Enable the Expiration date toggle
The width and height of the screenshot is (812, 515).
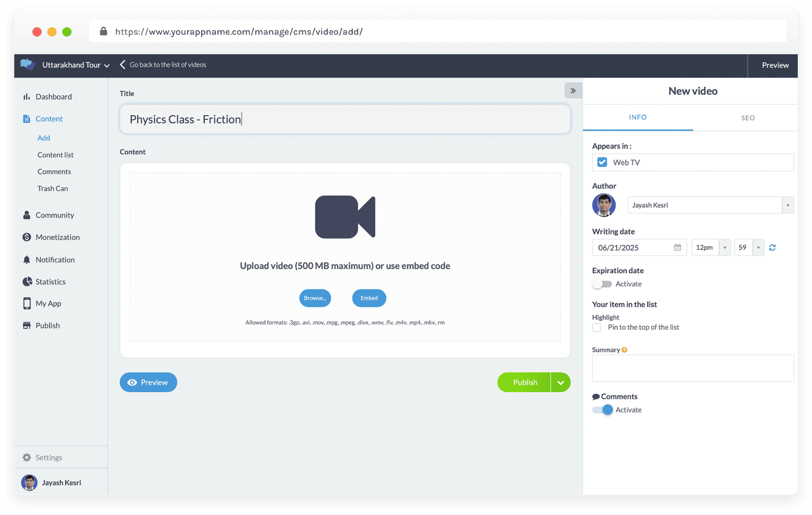(602, 284)
